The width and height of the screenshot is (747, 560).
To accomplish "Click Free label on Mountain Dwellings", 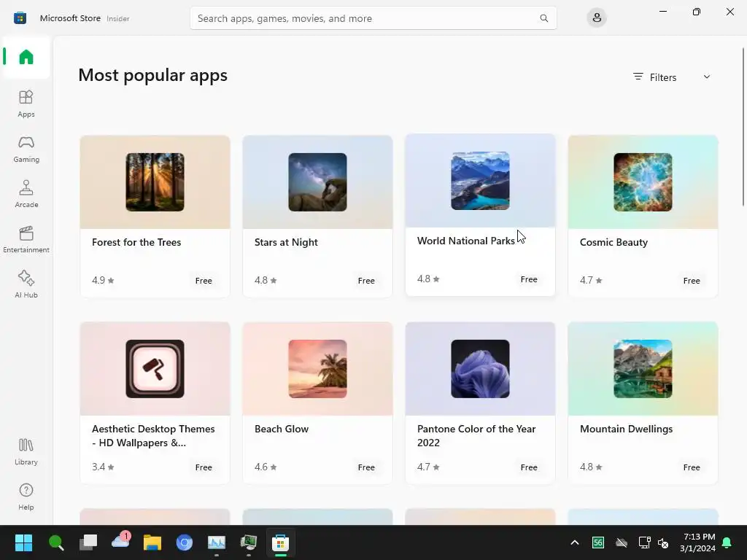I will [x=692, y=467].
